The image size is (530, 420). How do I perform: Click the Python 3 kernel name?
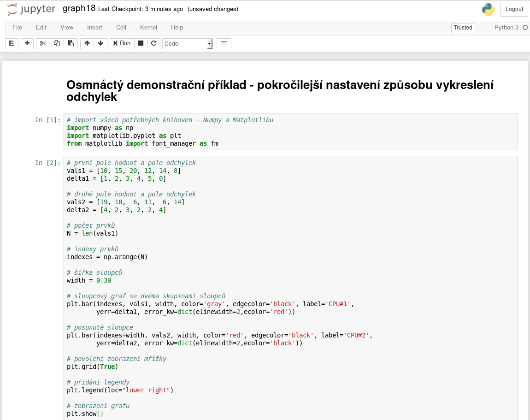pyautogui.click(x=506, y=27)
